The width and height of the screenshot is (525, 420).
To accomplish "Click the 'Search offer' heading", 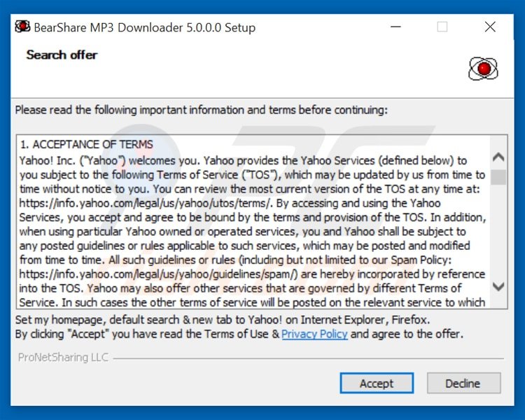I will coord(62,55).
